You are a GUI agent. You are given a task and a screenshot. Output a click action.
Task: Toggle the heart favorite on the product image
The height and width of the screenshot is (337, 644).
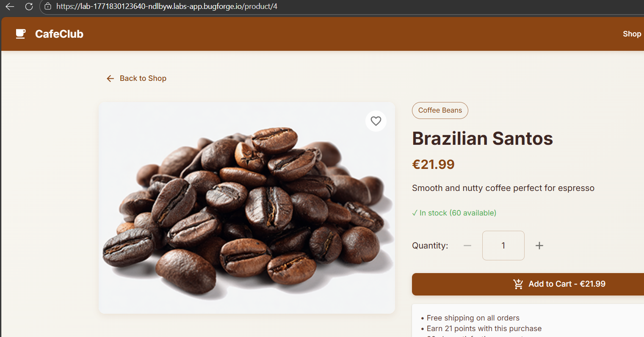[376, 121]
